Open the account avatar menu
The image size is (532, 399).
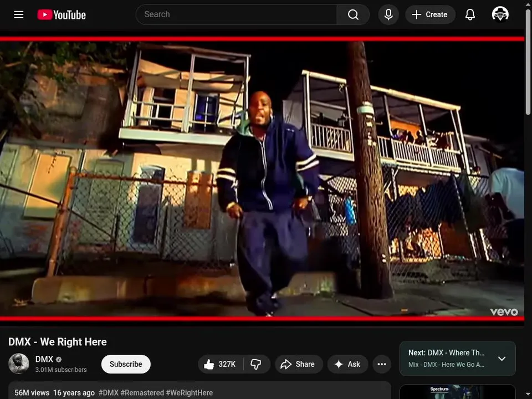pos(500,14)
